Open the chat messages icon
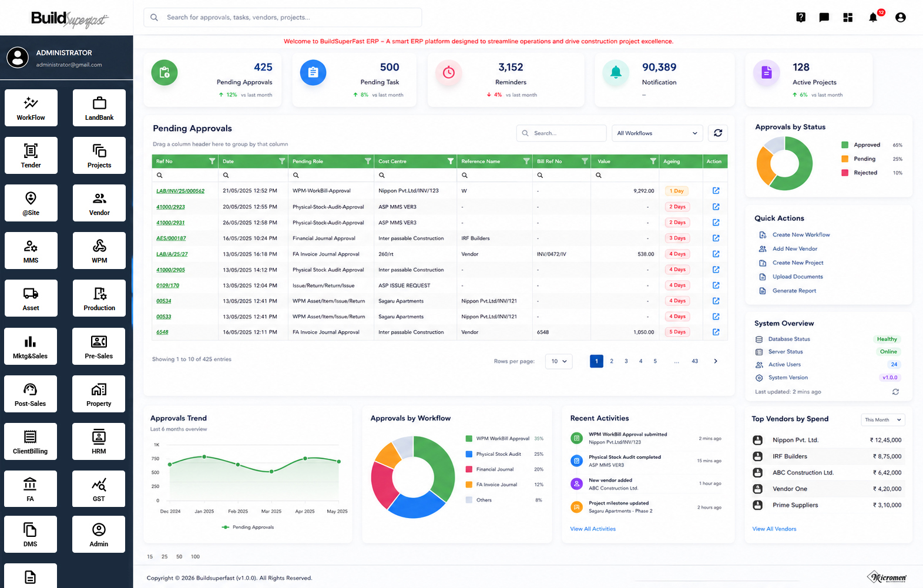Viewport: 923px width, 588px height. pos(824,18)
